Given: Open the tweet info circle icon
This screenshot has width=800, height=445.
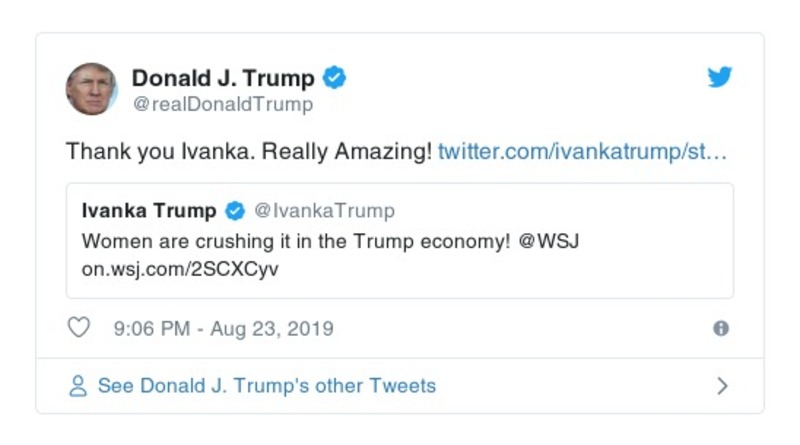Looking at the screenshot, I should (x=720, y=328).
